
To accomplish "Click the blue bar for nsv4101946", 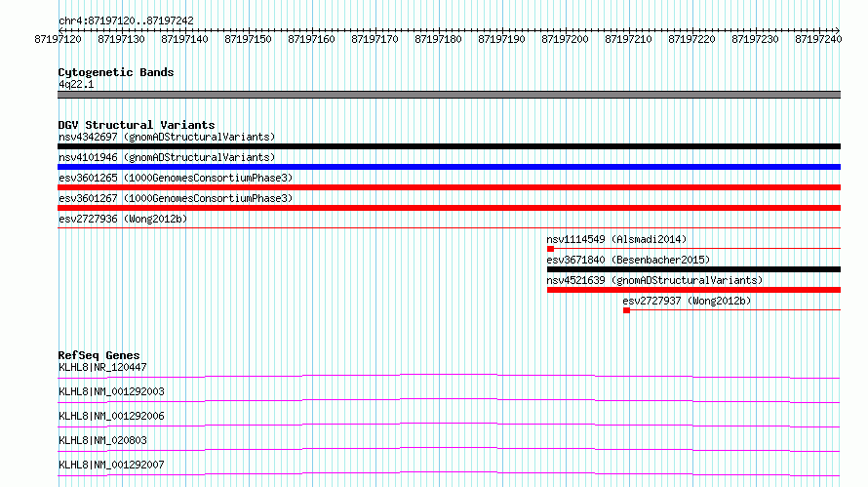I will click(x=449, y=167).
